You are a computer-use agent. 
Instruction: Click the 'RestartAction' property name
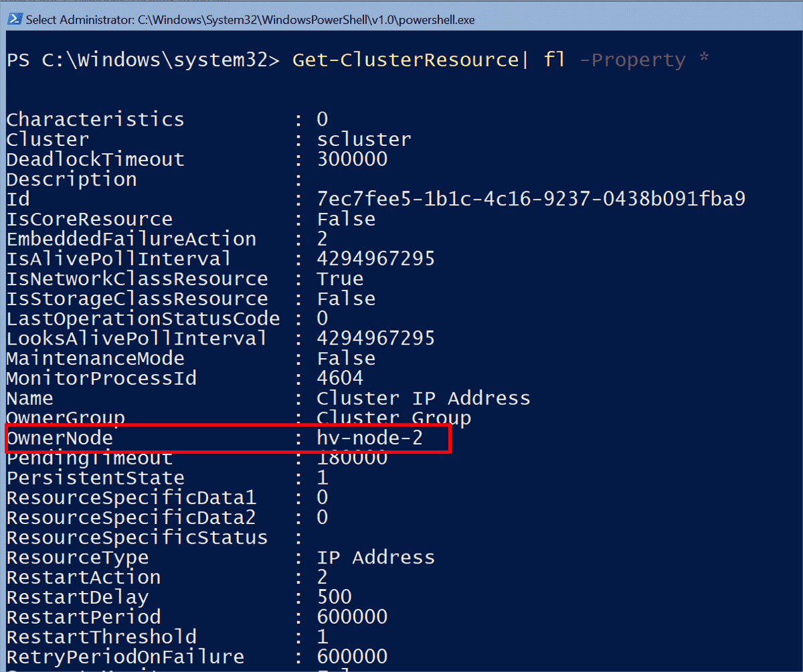pos(84,577)
